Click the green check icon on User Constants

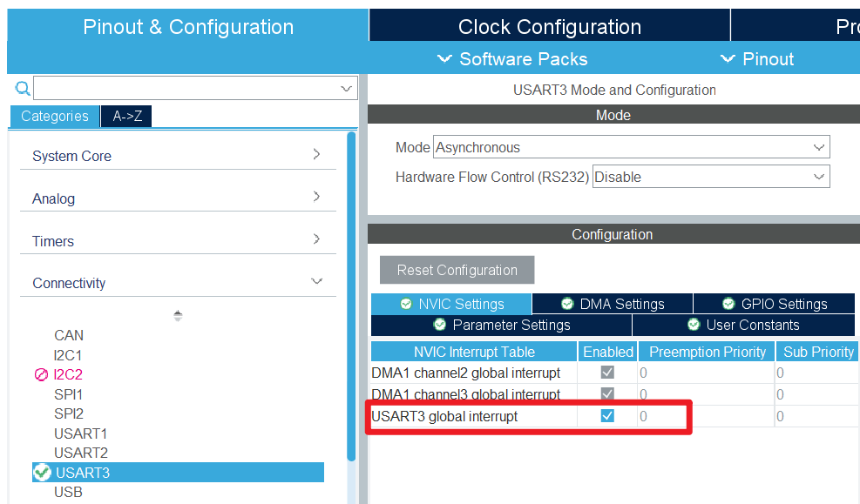[694, 325]
